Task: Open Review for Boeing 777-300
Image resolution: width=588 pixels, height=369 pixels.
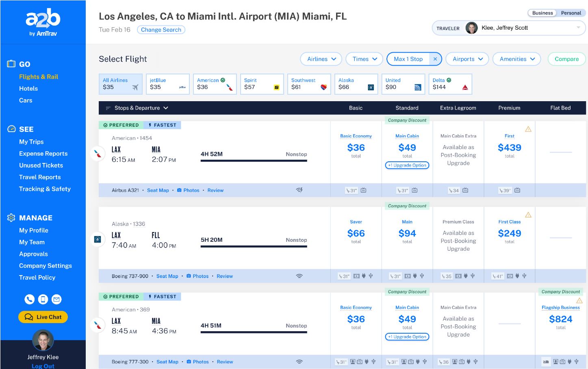Action: [x=225, y=362]
